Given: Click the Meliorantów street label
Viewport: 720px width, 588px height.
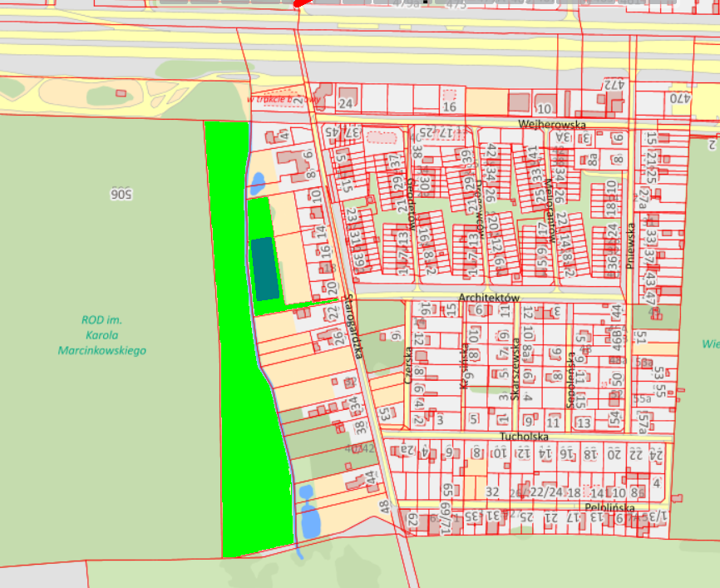Looking at the screenshot, I should (x=550, y=210).
